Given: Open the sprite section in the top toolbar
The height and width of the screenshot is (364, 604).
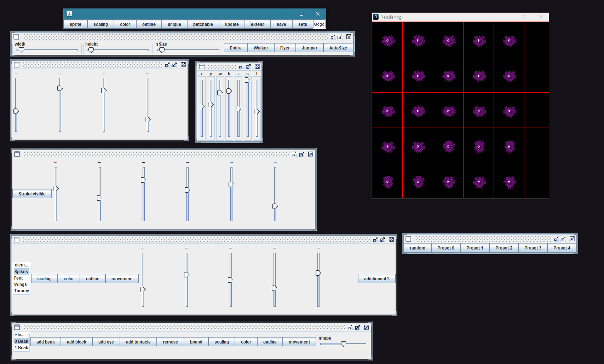Looking at the screenshot, I should (75, 24).
